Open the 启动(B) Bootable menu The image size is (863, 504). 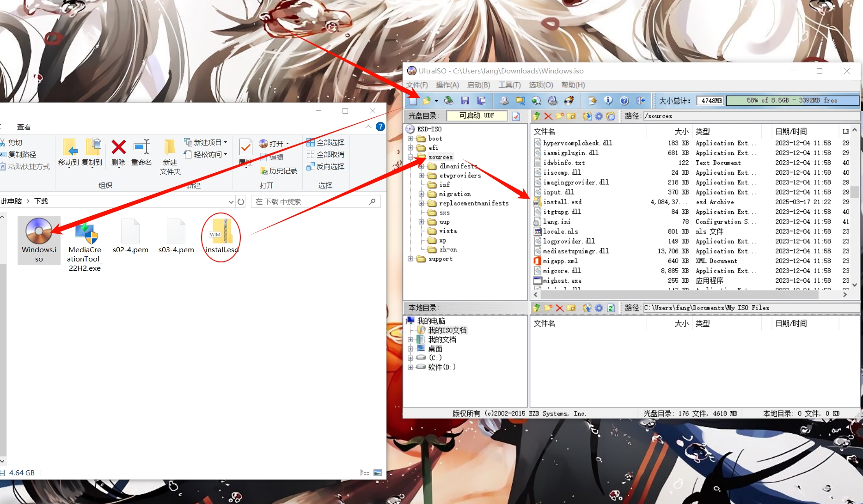coord(478,85)
